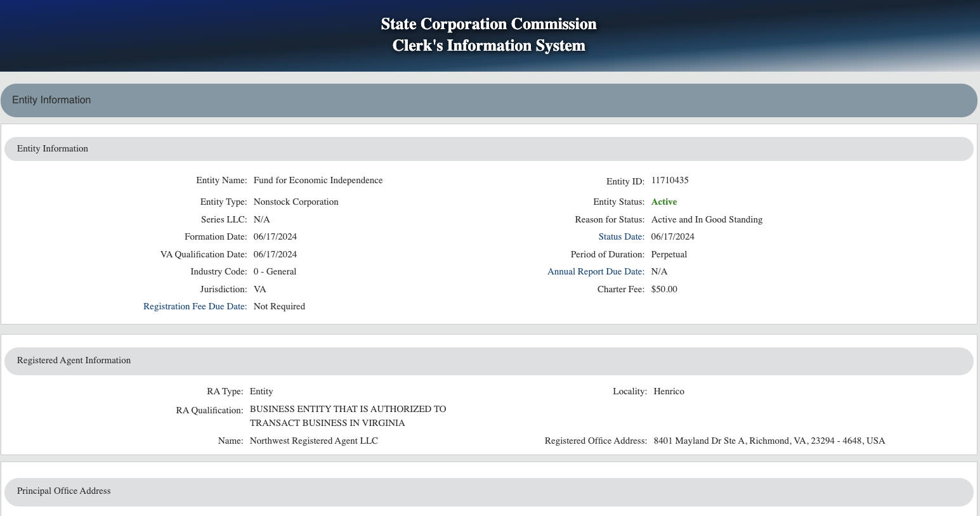
Task: Select the Northwest Registered Agent LLC name
Action: pos(313,441)
